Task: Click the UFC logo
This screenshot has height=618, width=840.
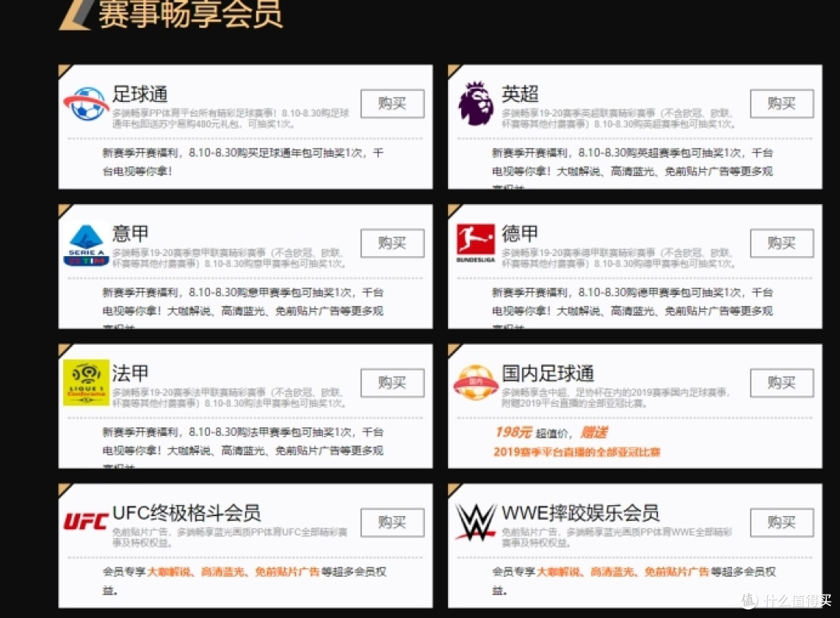Action: pos(86,521)
